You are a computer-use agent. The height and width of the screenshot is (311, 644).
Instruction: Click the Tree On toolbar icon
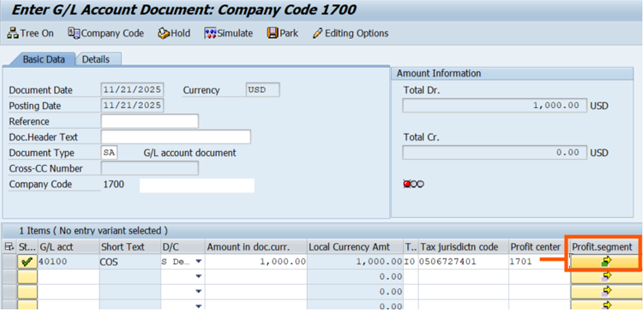coord(13,33)
